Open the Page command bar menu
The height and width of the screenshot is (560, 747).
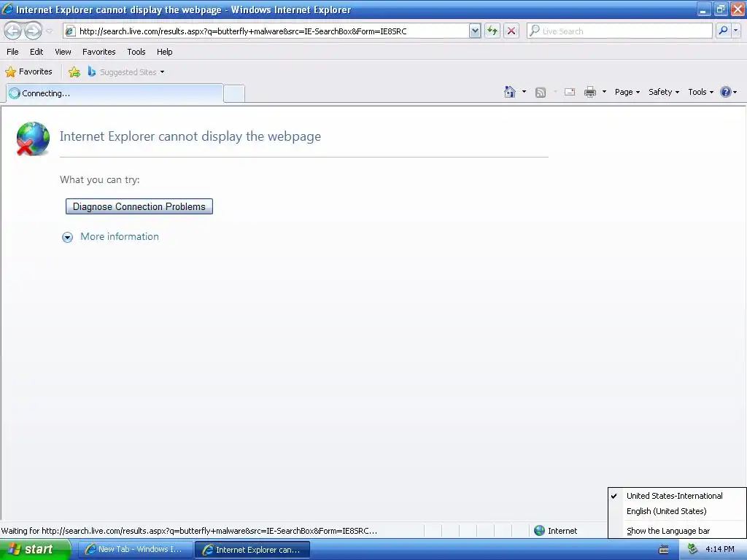[x=627, y=92]
